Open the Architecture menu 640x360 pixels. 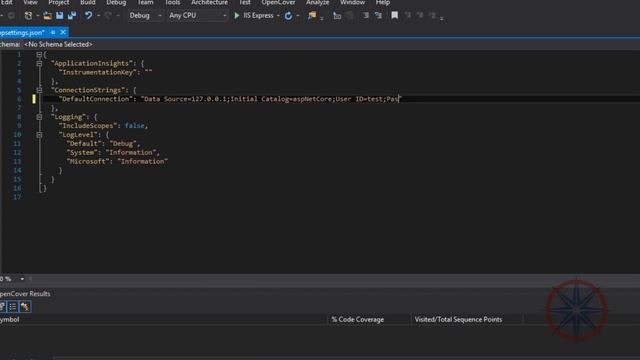coord(209,2)
